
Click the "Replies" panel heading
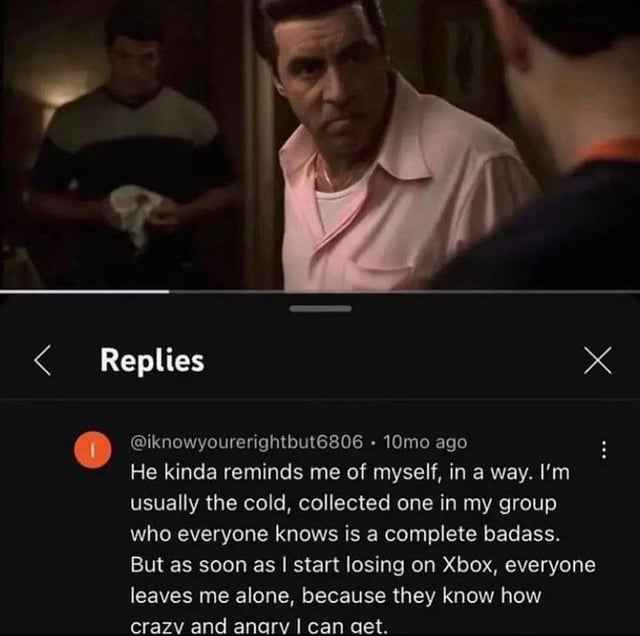pyautogui.click(x=152, y=360)
